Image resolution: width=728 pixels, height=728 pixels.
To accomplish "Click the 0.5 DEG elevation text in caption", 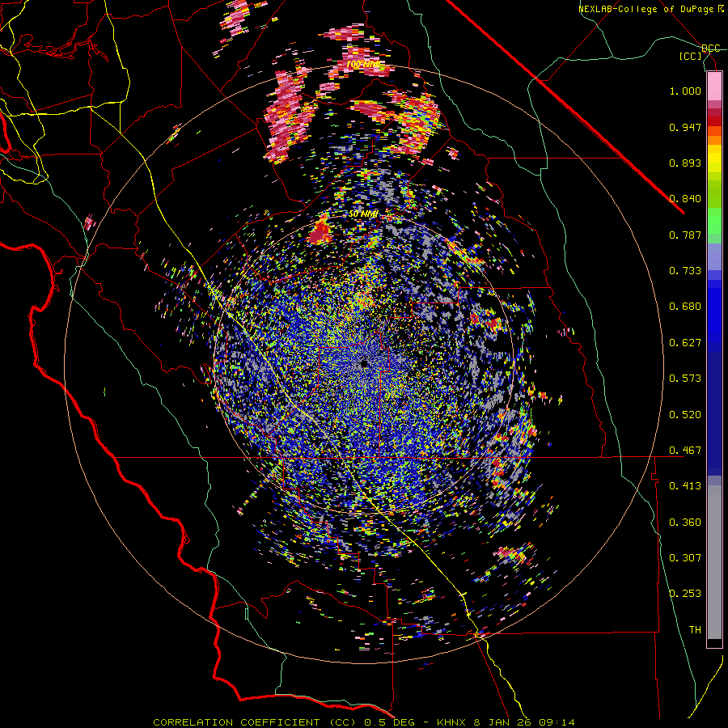I will (x=389, y=722).
